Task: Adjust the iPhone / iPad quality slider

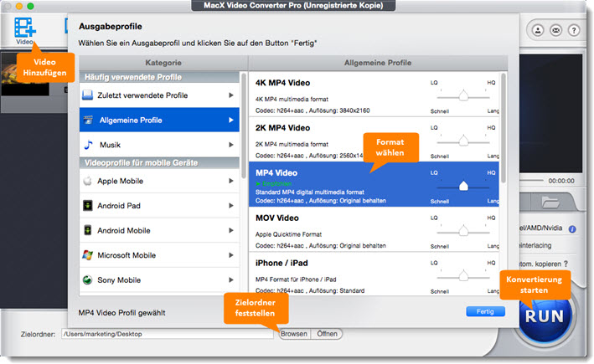Action: tap(463, 276)
